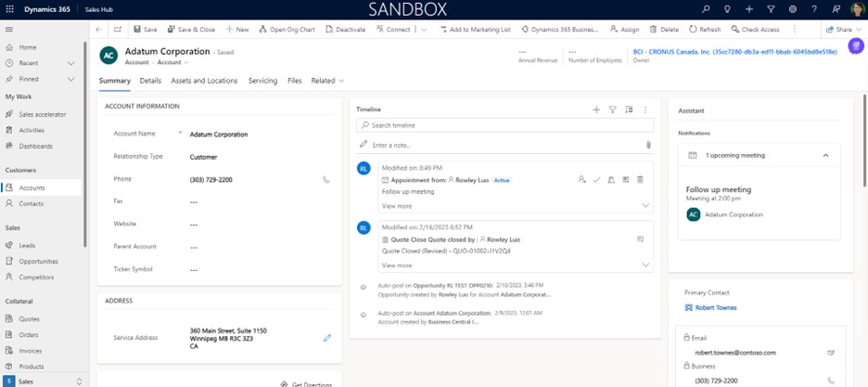The image size is (868, 387).
Task: Assign the appointment using person icon
Action: click(x=581, y=180)
